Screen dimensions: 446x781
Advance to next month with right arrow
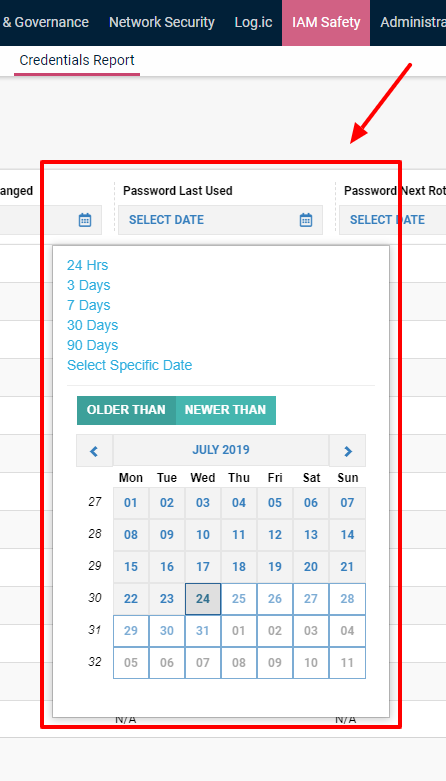coord(347,451)
